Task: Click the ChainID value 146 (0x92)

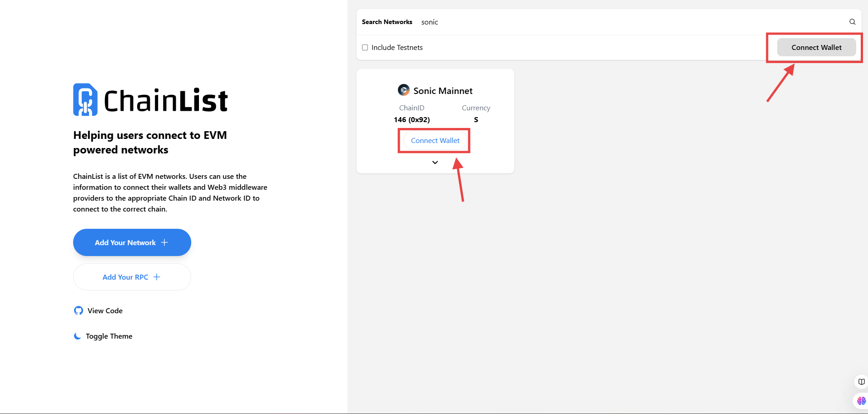Action: (412, 120)
